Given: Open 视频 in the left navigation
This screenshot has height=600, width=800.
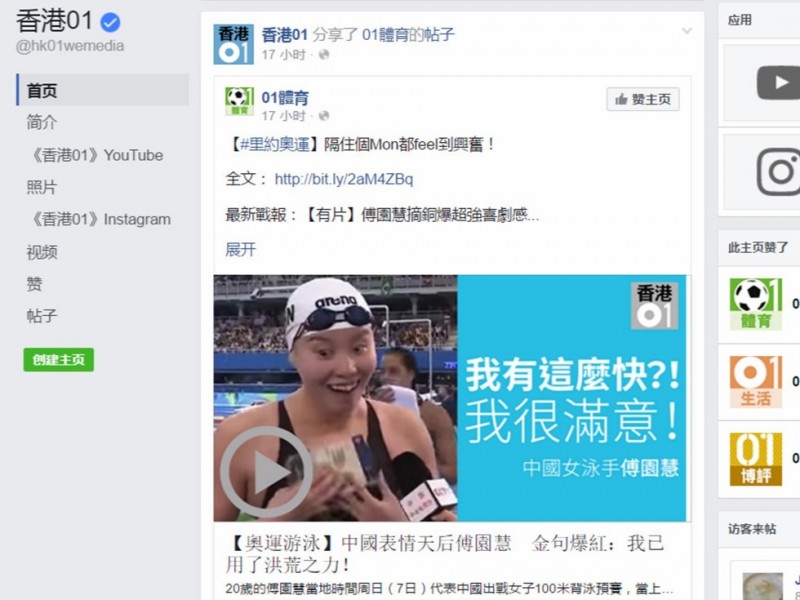Looking at the screenshot, I should [42, 252].
